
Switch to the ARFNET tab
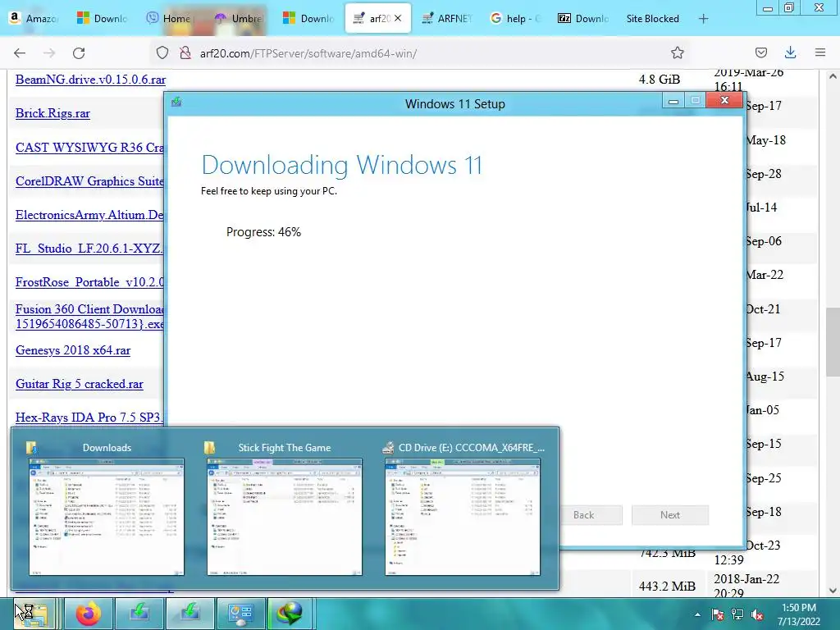tap(447, 18)
